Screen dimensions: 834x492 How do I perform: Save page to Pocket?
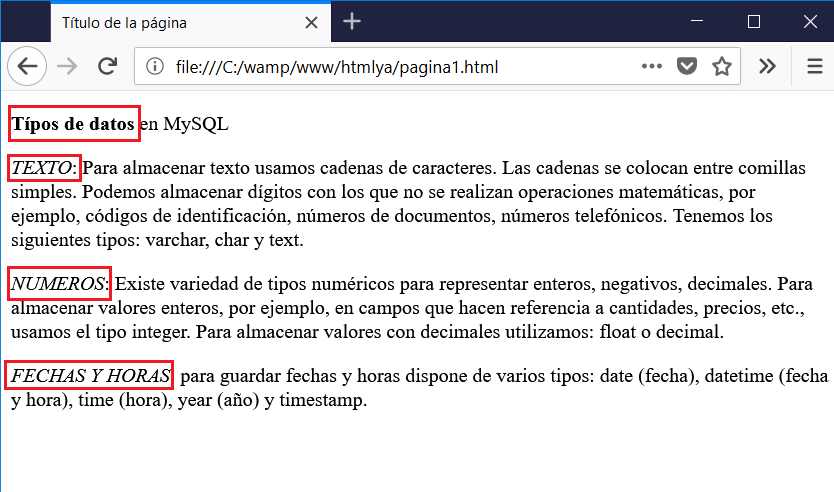coord(687,66)
